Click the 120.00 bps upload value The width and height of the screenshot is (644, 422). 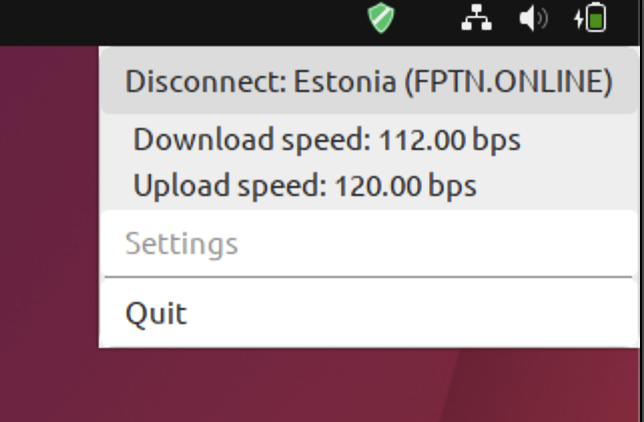pos(406,186)
